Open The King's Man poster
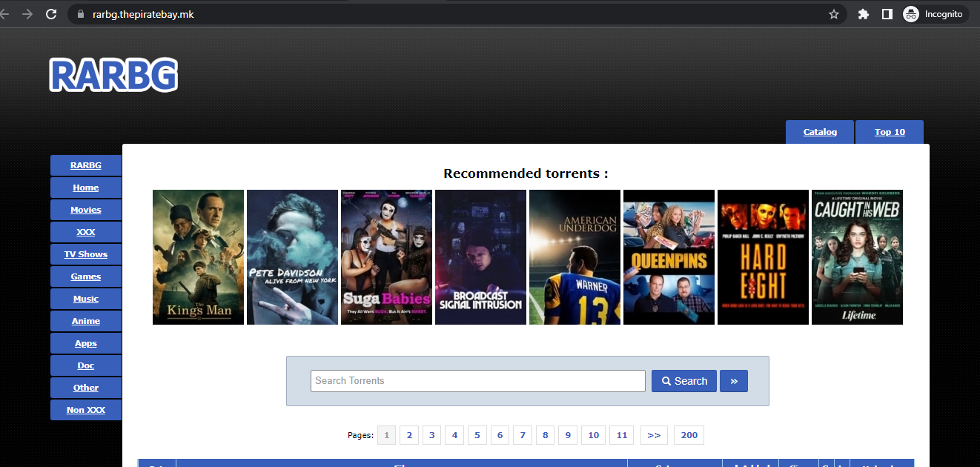This screenshot has width=980, height=467. tap(198, 257)
